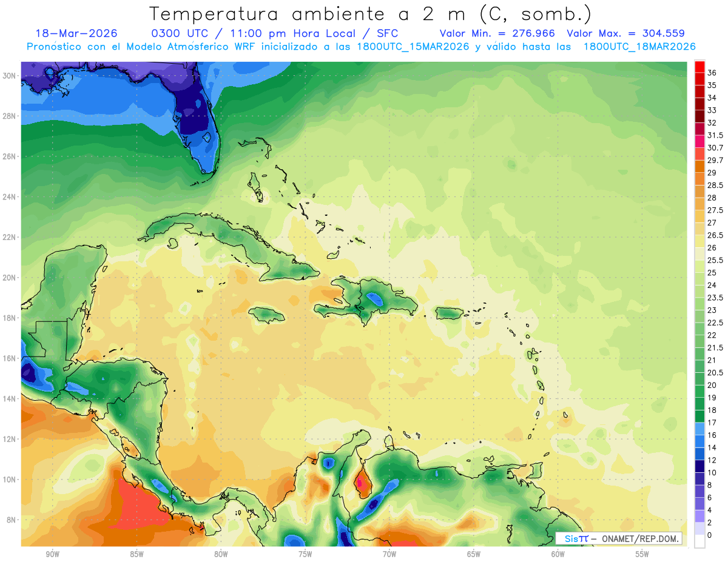Click the '25' color scale label

coord(712,273)
